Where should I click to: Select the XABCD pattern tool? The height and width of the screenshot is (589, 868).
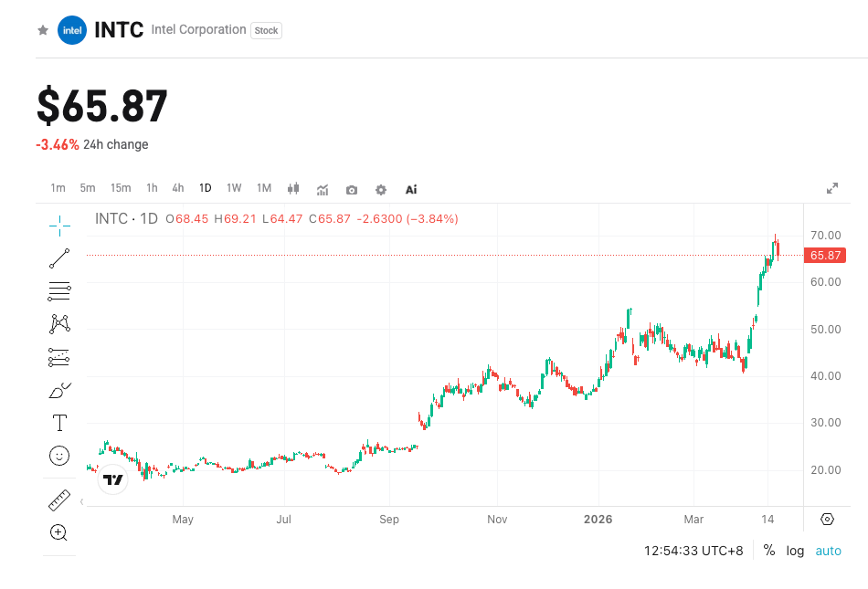pos(58,323)
